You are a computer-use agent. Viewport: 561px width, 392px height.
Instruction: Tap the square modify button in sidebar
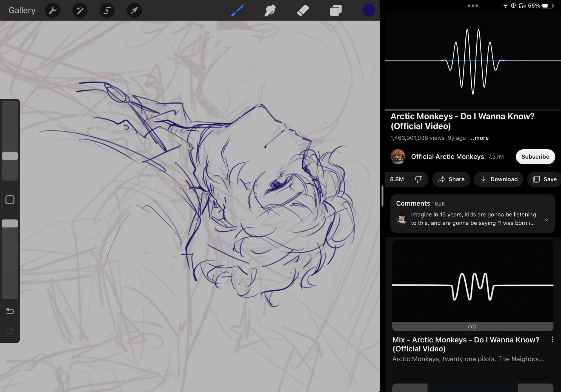[10, 200]
